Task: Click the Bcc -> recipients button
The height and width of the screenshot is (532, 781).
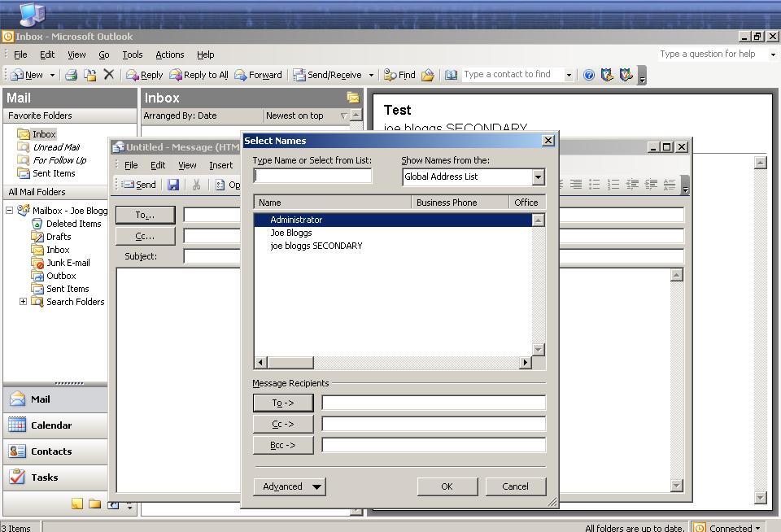Action: coord(283,445)
